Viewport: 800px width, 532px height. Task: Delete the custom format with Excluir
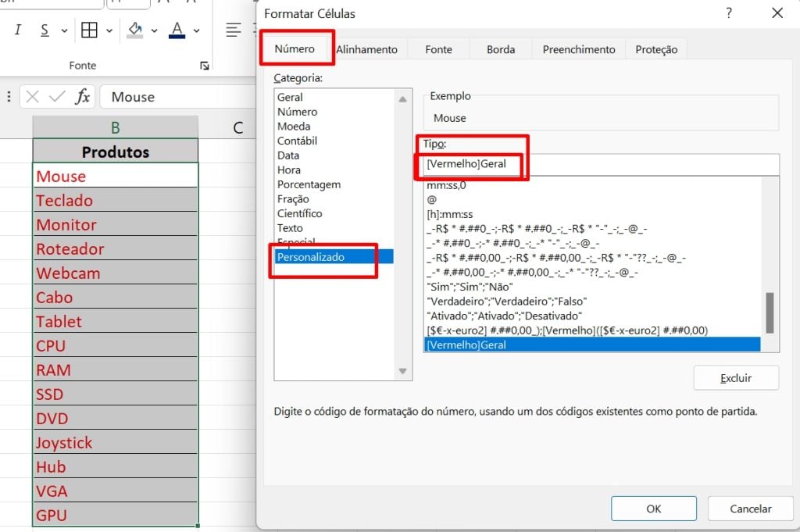click(735, 377)
